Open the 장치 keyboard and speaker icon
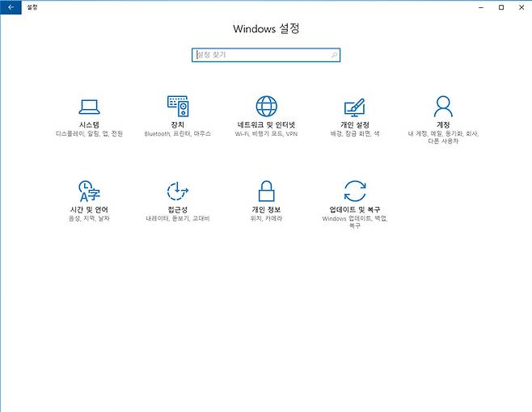Screen dimensions: 532x412 pyautogui.click(x=177, y=107)
